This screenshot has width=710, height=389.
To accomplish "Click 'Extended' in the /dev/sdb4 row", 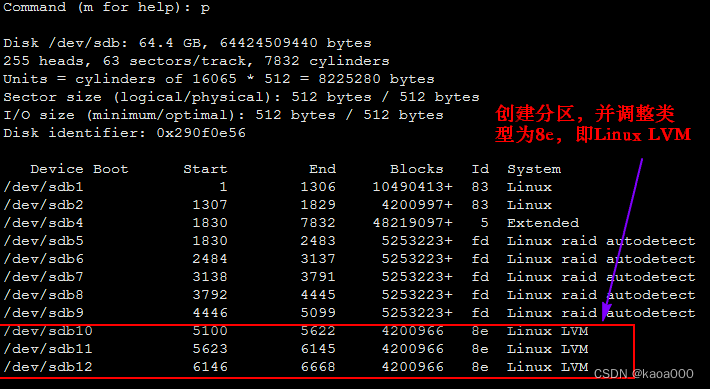I will tap(543, 223).
